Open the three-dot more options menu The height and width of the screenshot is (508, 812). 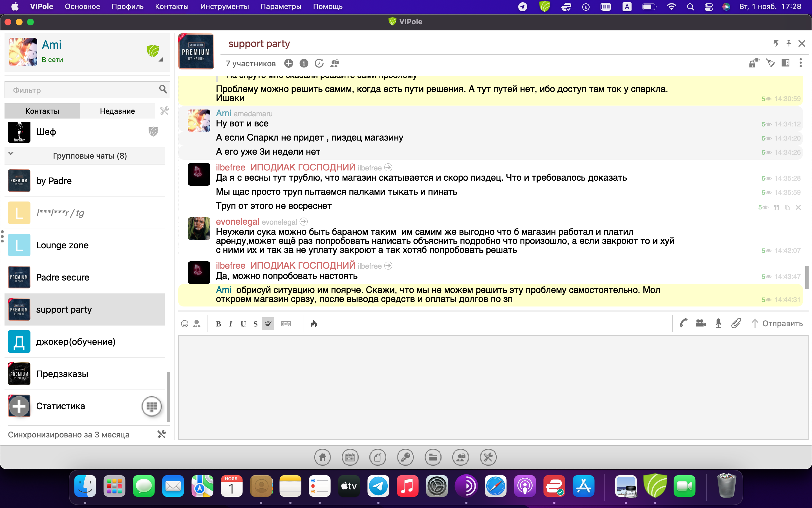click(801, 63)
